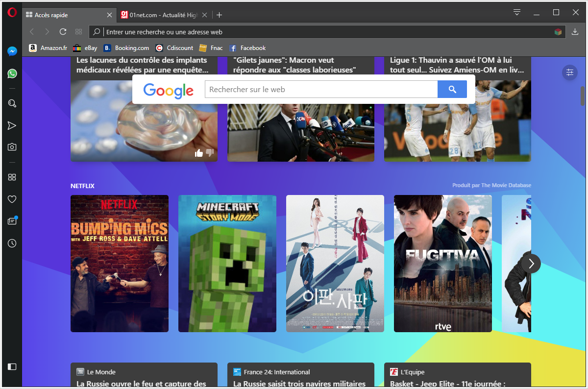The height and width of the screenshot is (389, 588).
Task: Expand the tab list menu
Action: [x=517, y=12]
